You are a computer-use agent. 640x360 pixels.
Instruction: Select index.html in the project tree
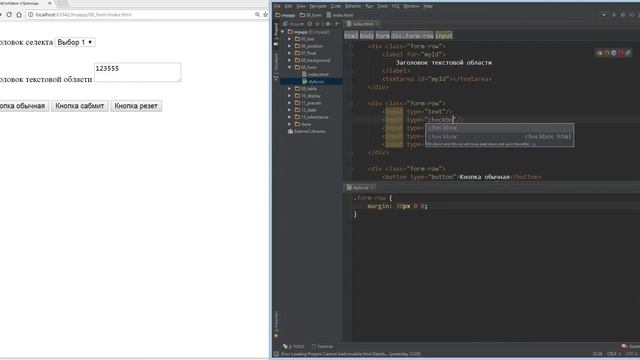[315, 74]
